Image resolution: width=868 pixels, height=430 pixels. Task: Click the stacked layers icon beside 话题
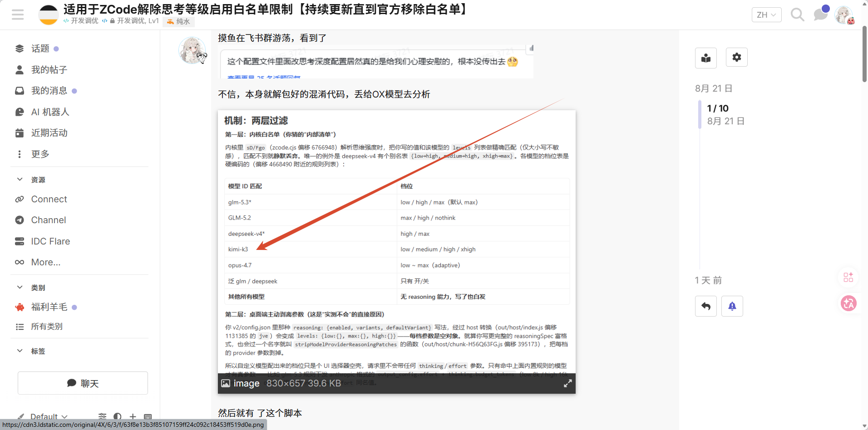[x=20, y=49]
